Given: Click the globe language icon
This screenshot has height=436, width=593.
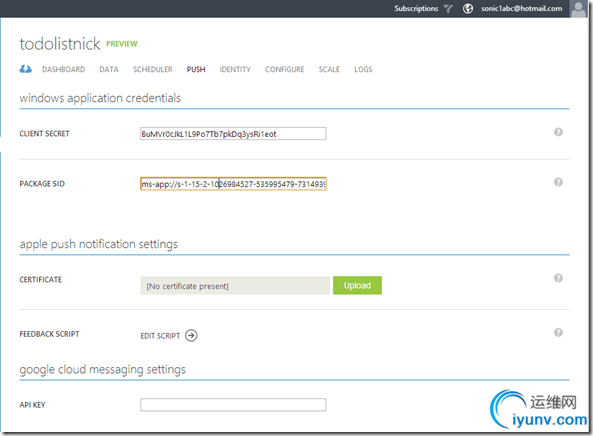Looking at the screenshot, I should click(x=468, y=8).
